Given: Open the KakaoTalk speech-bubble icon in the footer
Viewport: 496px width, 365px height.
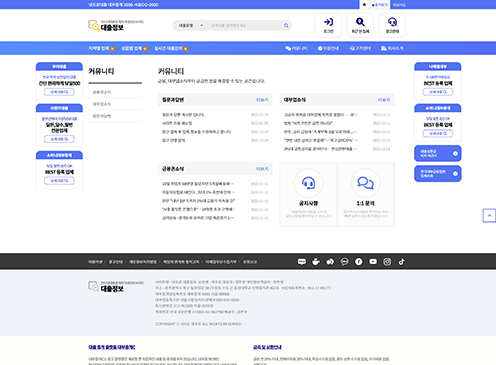Looking at the screenshot, I should point(345,262).
